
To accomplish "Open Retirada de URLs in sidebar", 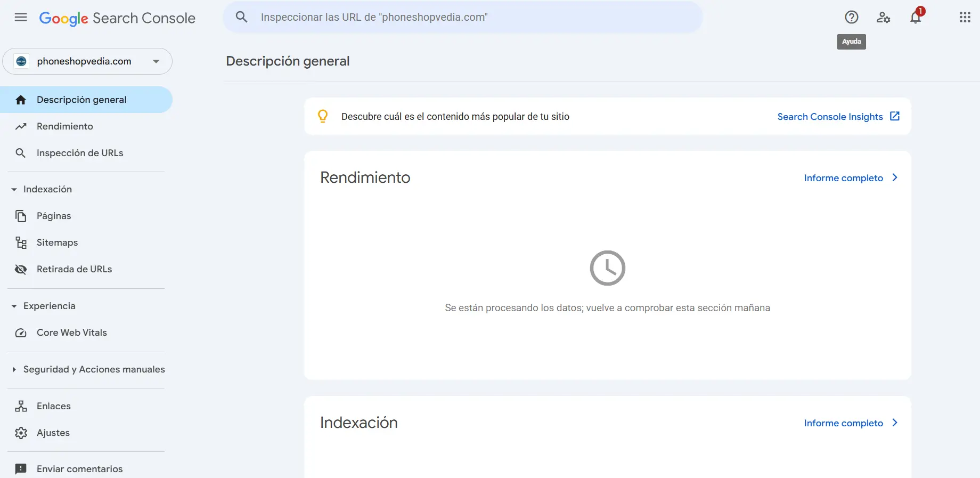I will (86, 269).
